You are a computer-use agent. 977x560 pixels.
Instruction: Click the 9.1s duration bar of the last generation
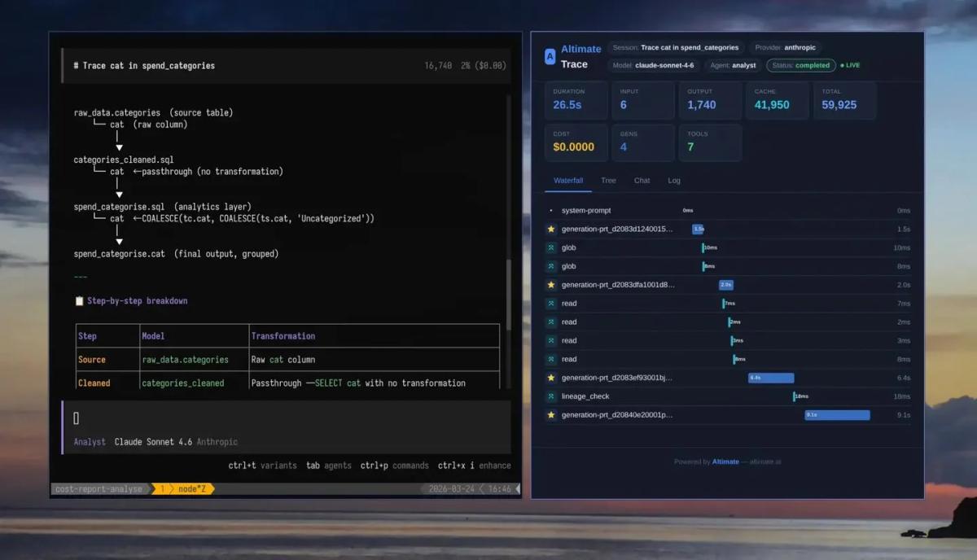click(x=836, y=414)
